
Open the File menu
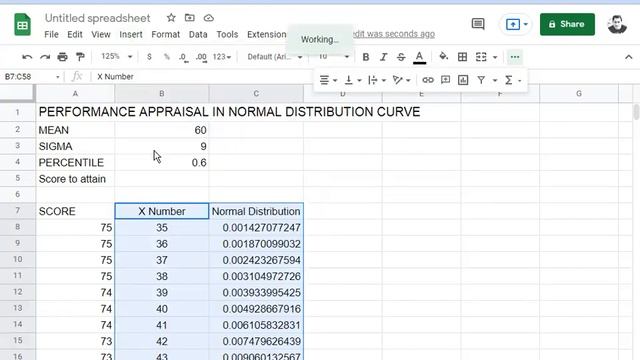51,34
